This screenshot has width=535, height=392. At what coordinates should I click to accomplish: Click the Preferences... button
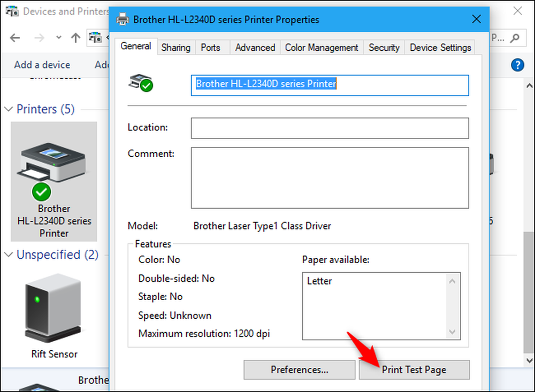click(x=299, y=370)
